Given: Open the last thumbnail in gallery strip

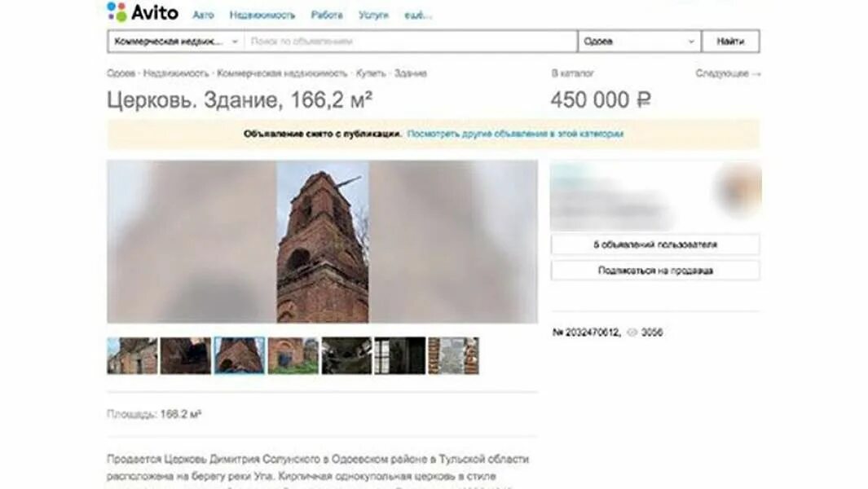Looking at the screenshot, I should pyautogui.click(x=453, y=355).
